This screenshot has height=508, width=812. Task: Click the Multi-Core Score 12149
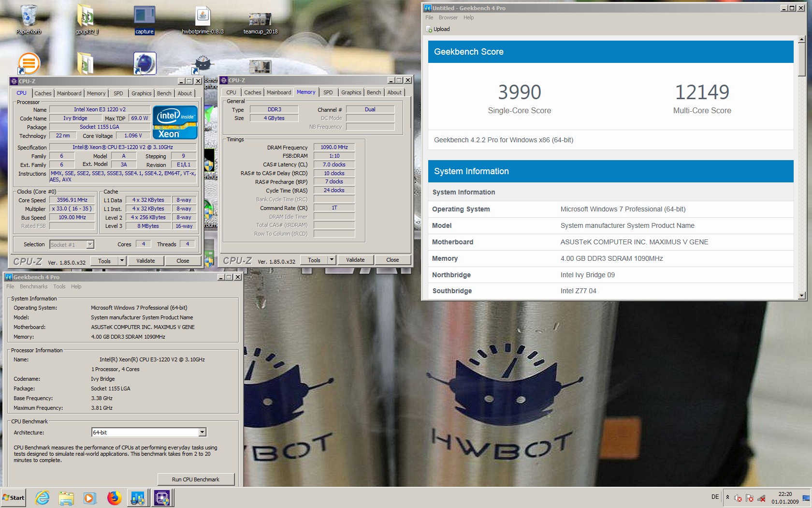coord(702,92)
